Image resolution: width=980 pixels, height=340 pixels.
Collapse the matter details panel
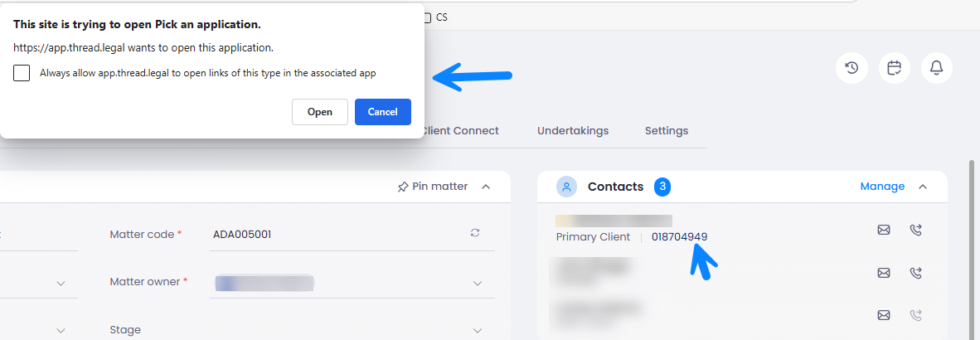pos(486,187)
